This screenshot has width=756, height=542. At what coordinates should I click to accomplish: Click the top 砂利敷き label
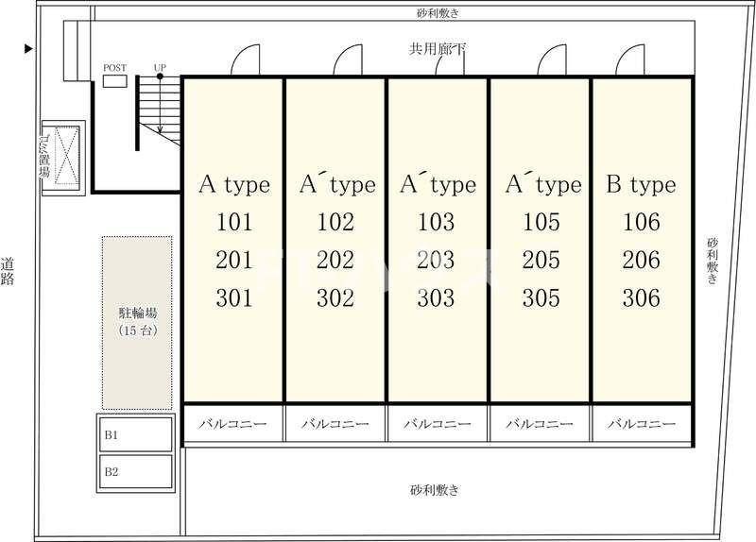pyautogui.click(x=438, y=13)
